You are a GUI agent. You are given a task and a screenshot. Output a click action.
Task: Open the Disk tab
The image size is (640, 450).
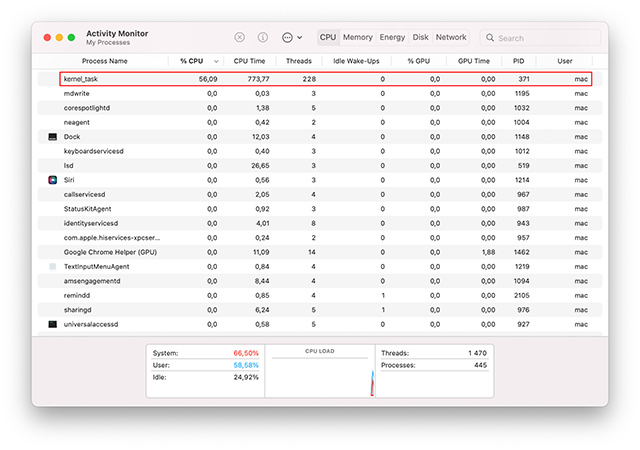tap(421, 37)
